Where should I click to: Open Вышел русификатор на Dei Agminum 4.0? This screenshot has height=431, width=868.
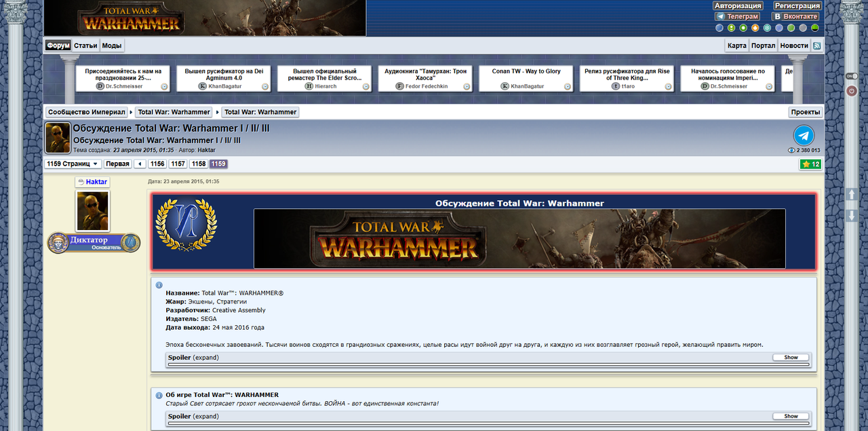[224, 79]
